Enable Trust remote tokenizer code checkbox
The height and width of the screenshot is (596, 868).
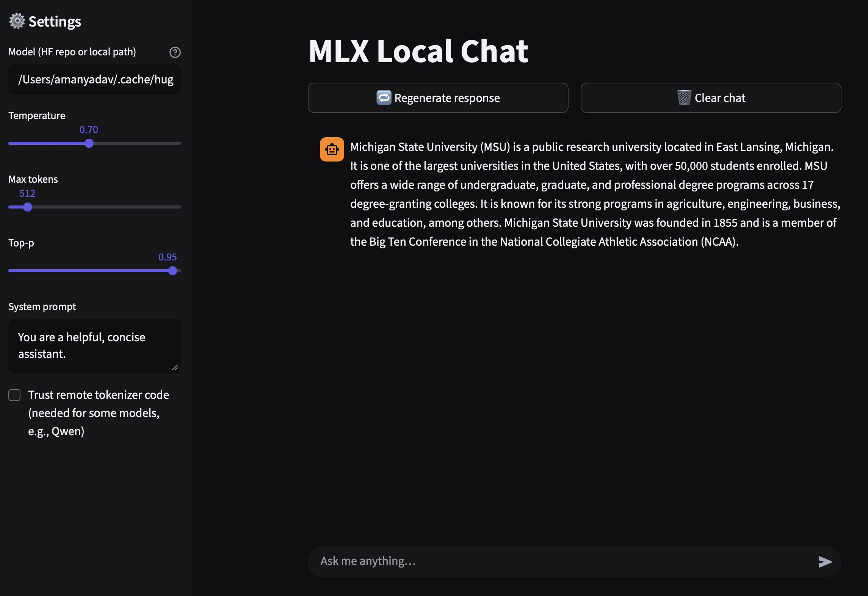coord(14,395)
